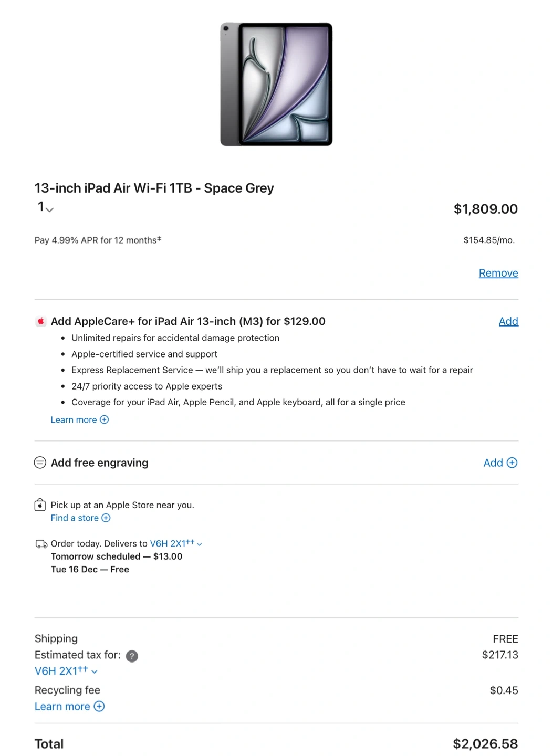Click Add for free engraving
This screenshot has height=756, width=553.
click(493, 463)
